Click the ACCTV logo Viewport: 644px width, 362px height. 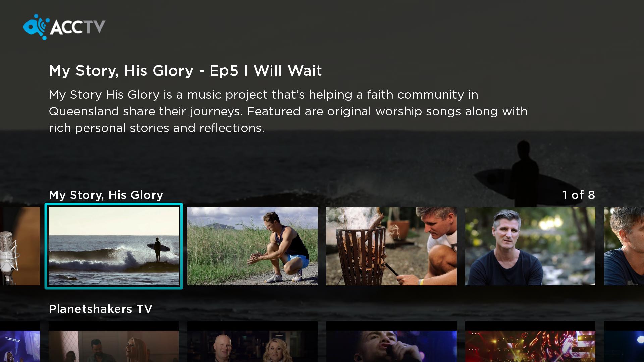64,27
